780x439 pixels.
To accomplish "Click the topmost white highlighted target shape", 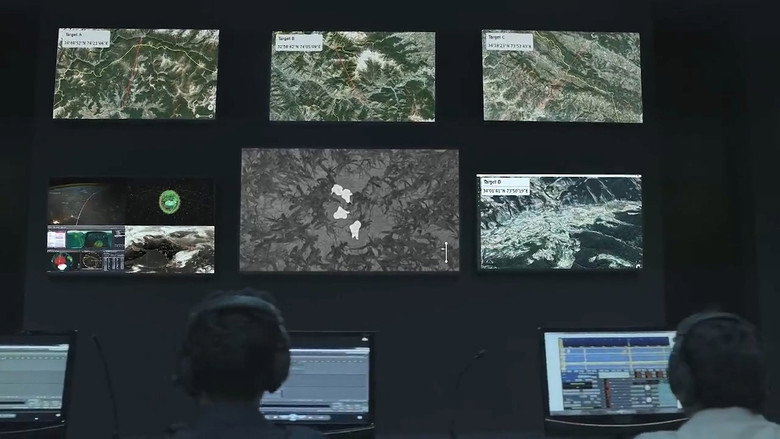I will [x=342, y=193].
